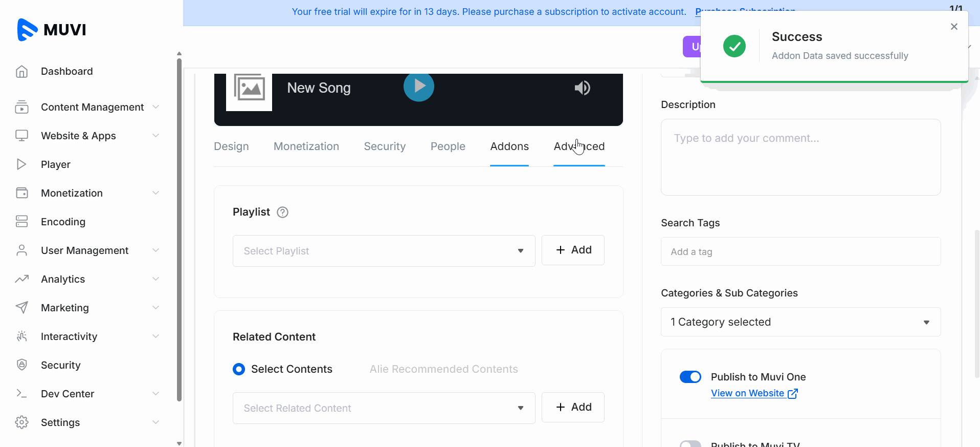Play the New Song audio
980x447 pixels.
(x=418, y=86)
